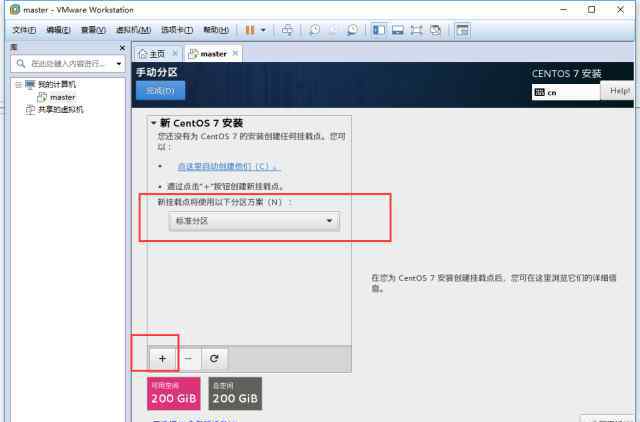Screen dimensions: 640x422
Task: Open the 查看(V) menu
Action: (x=93, y=30)
